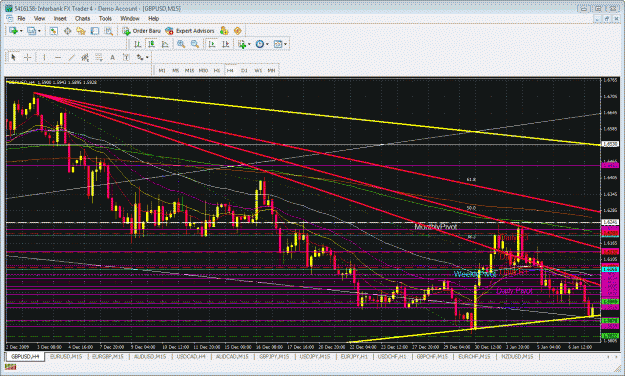This screenshot has width=625, height=376.
Task: Toggle chart shift from right border
Action: point(225,44)
